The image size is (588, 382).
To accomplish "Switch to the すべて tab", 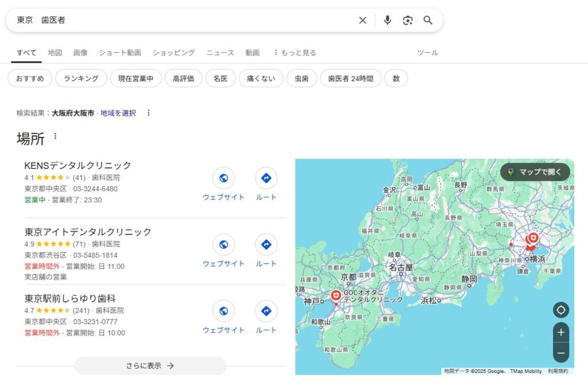I will click(x=26, y=52).
